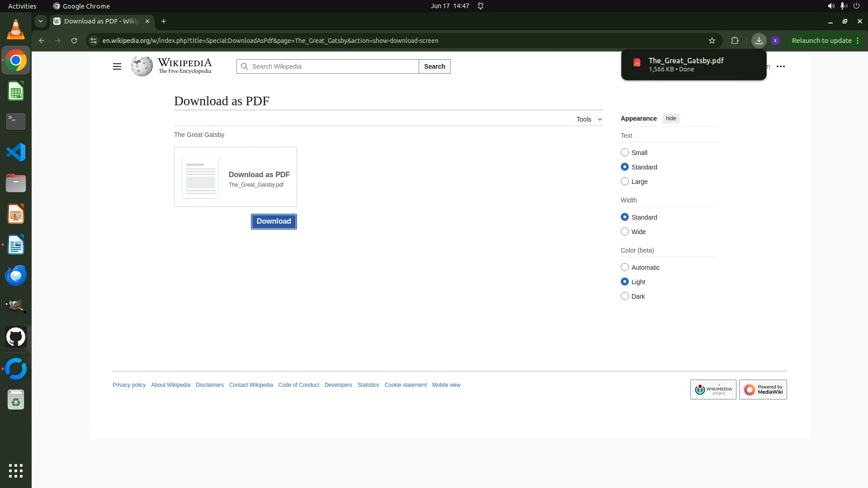The height and width of the screenshot is (488, 868).
Task: Open the Wikipedia hamburger main menu
Action: coord(117,66)
